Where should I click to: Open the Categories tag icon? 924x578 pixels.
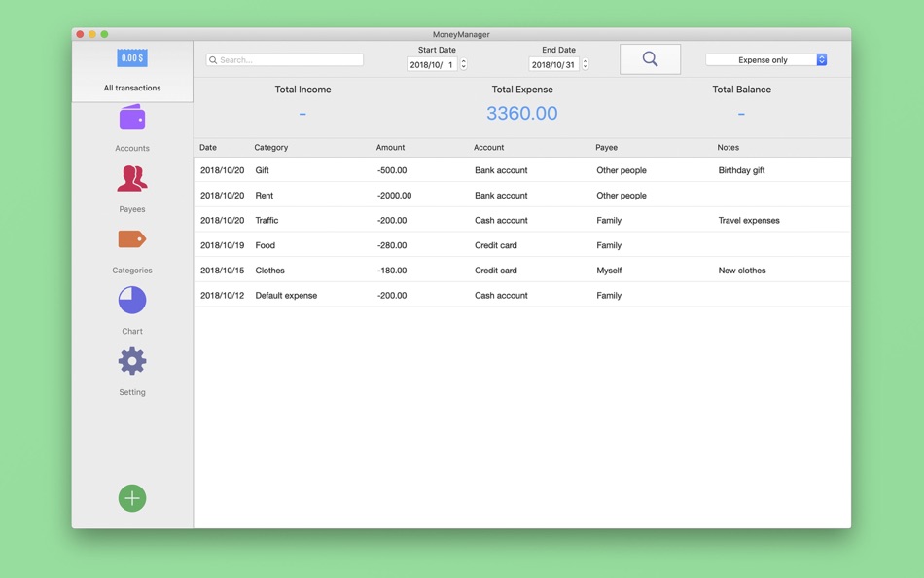click(x=132, y=238)
